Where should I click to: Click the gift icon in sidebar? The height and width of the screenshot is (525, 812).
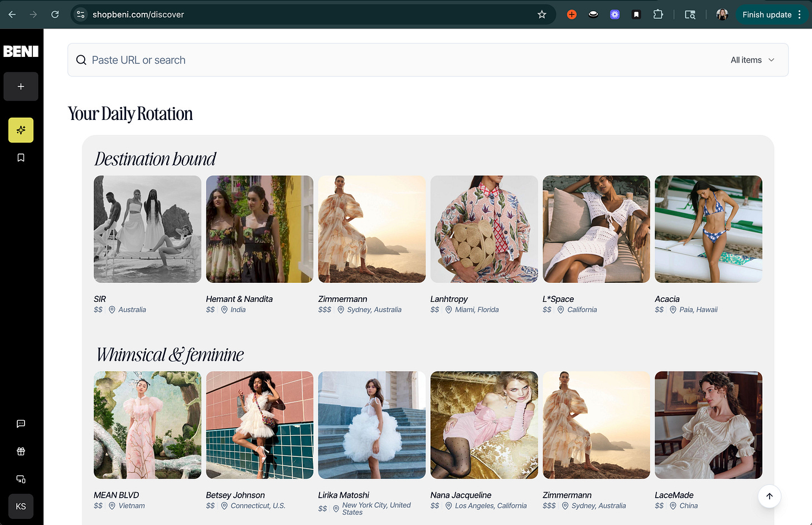(x=21, y=451)
